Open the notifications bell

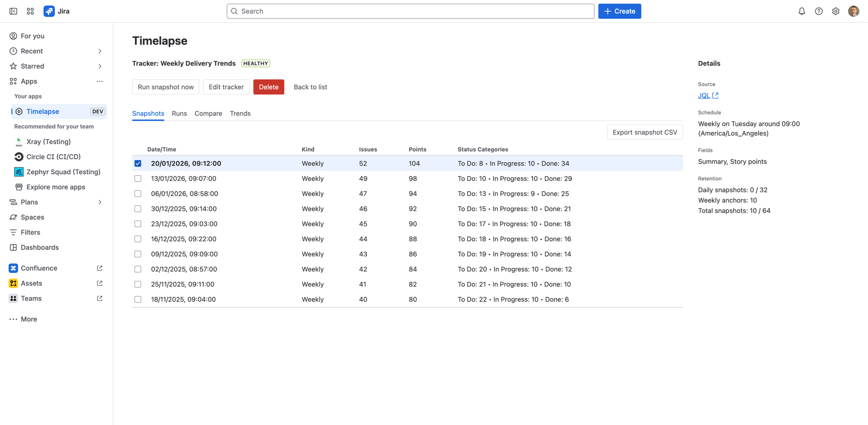(802, 11)
